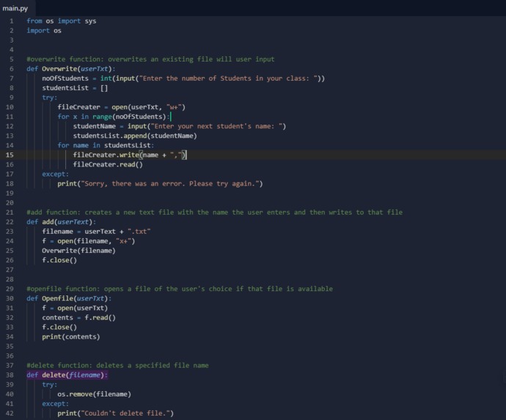Click 'f.close()' on line 33

coord(59,327)
